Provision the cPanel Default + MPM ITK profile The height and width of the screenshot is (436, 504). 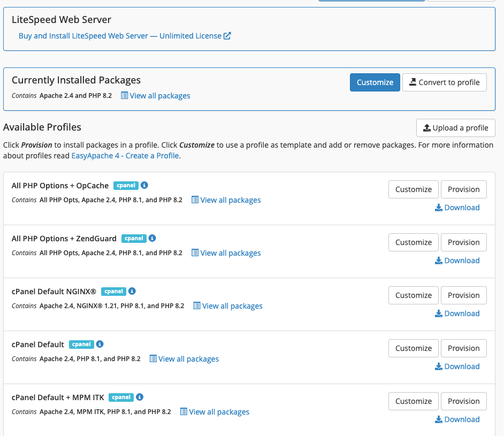pos(463,401)
